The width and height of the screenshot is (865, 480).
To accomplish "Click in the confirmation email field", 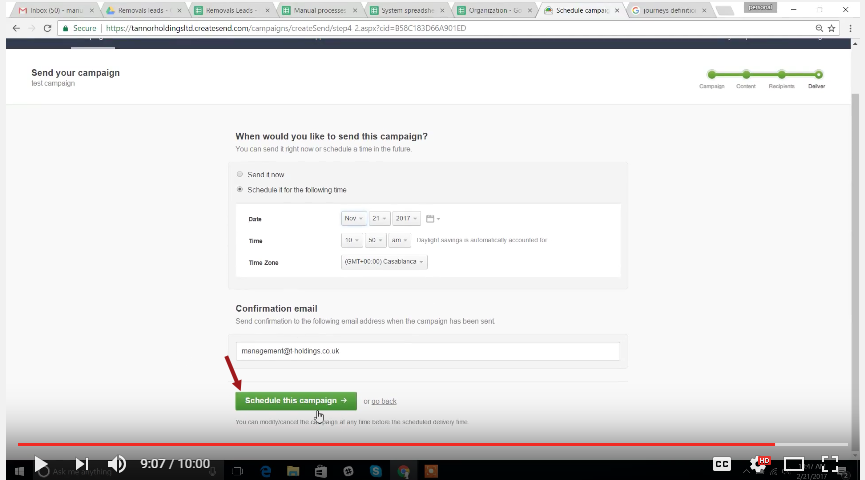I will (x=428, y=352).
